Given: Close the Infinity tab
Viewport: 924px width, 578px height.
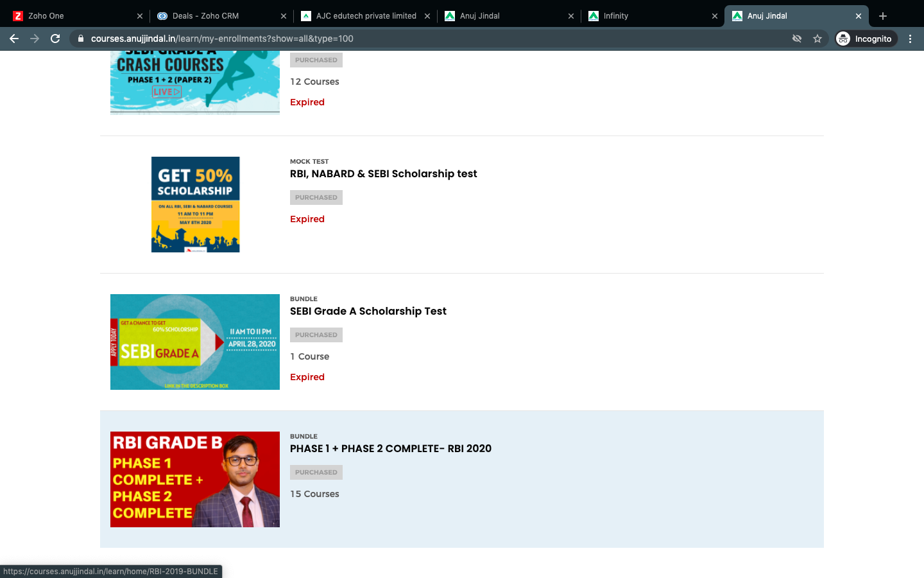Looking at the screenshot, I should point(715,16).
